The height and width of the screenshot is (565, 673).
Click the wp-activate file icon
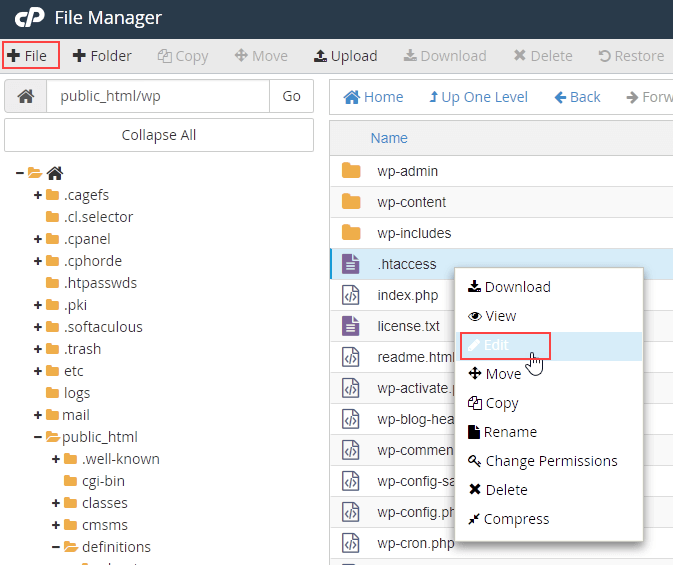click(351, 388)
